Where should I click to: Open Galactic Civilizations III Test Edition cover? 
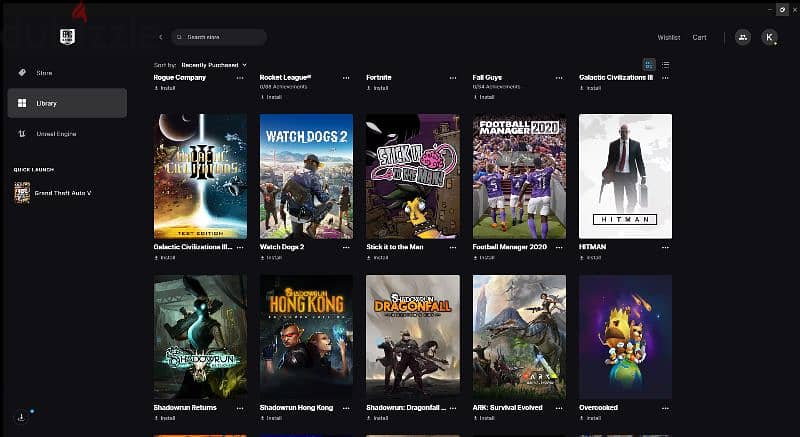coord(200,176)
